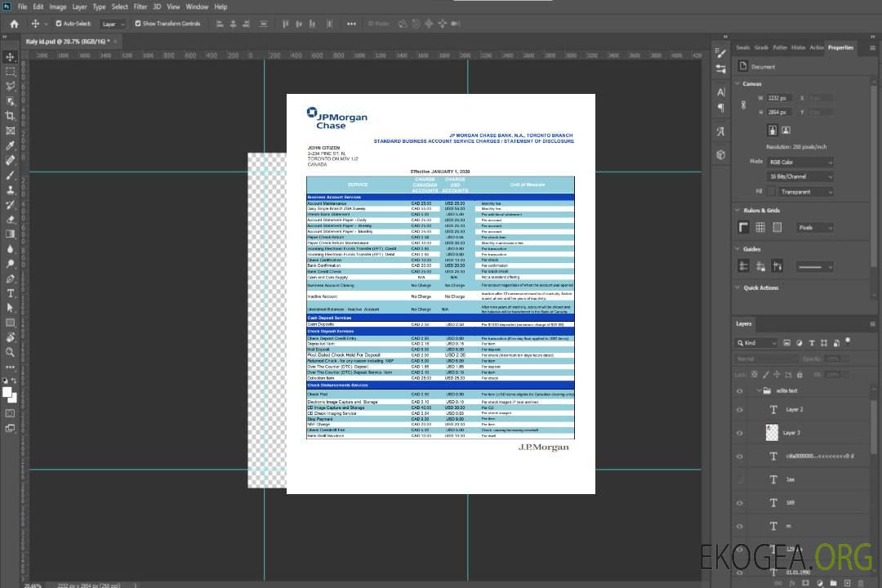The image size is (882, 588).
Task: Hide the Layer 2 text layer
Action: (x=739, y=409)
